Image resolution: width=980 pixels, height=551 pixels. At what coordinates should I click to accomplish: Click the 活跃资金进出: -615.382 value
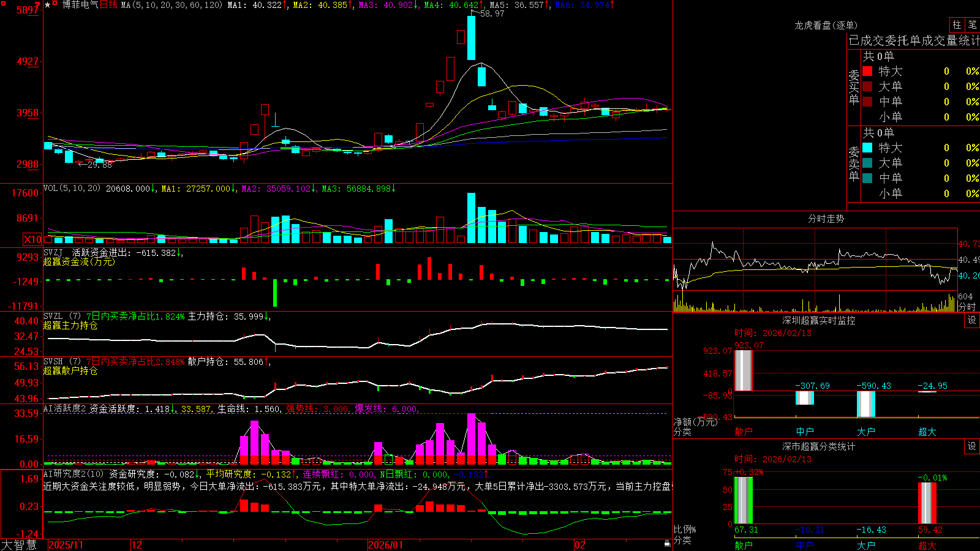tap(127, 252)
